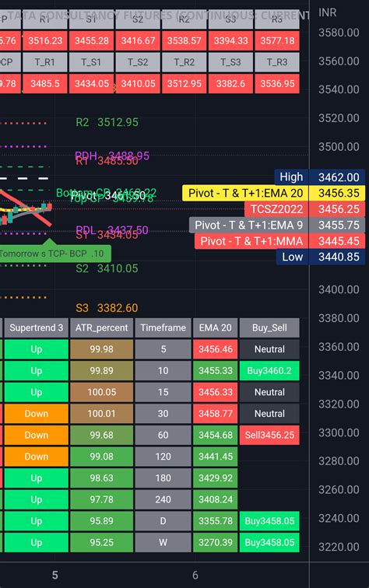Click EMA 20 value 3455.33
This screenshot has height=588, width=369.
tap(215, 371)
